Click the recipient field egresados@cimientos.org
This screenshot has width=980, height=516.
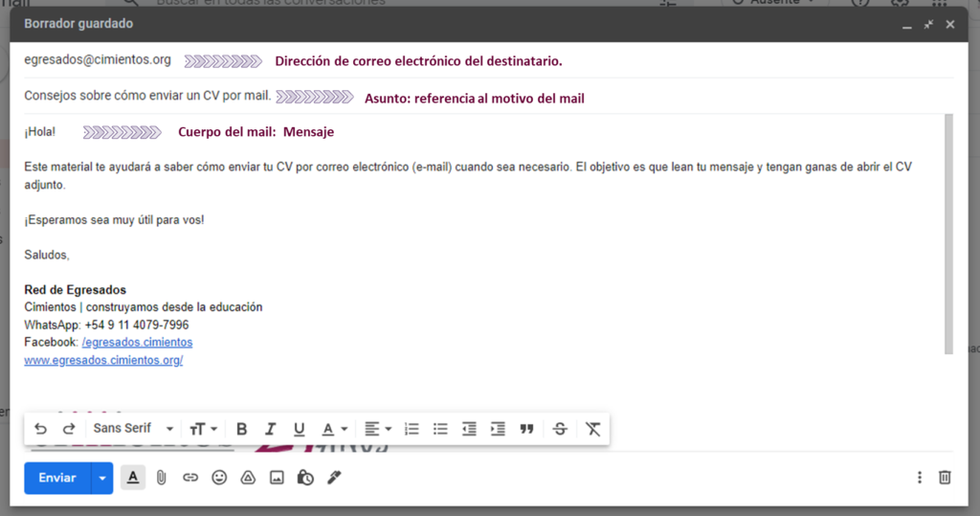(x=98, y=60)
